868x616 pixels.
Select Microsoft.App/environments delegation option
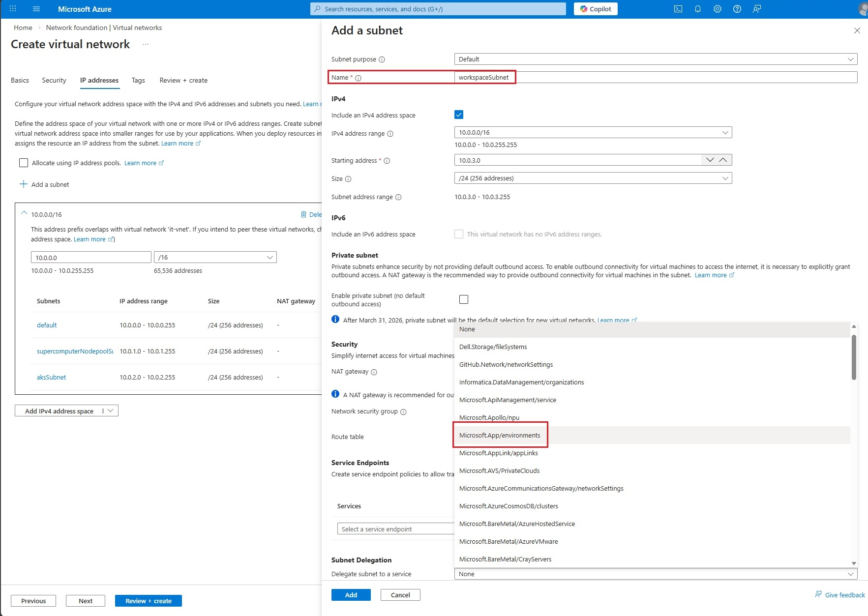(652, 435)
